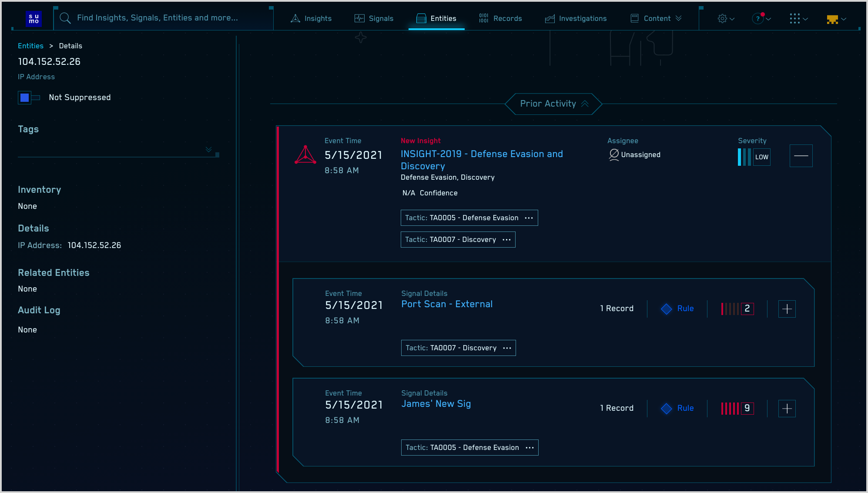Open the help question mark menu
Image resolution: width=868 pixels, height=493 pixels.
[x=758, y=19]
